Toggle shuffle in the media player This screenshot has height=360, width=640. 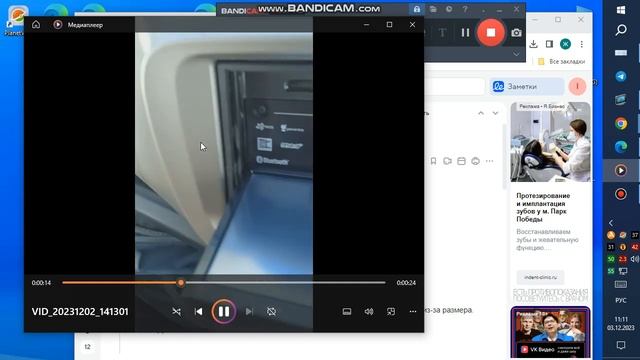(x=176, y=311)
